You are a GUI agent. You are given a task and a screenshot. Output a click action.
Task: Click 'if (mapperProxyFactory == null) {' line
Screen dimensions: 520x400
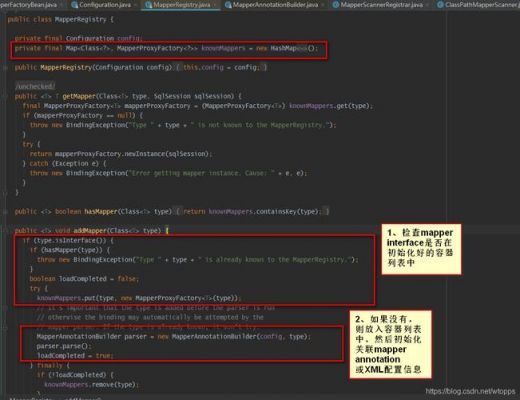click(x=83, y=116)
